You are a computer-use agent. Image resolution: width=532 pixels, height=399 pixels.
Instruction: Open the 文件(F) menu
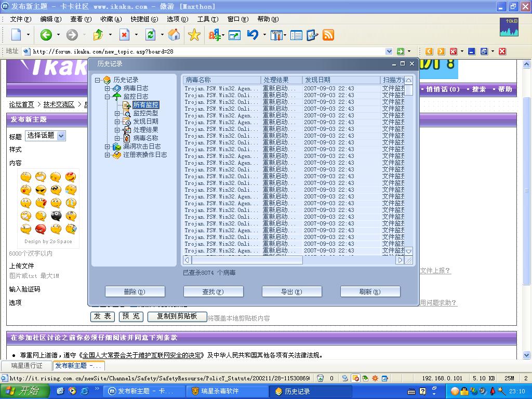[21, 19]
